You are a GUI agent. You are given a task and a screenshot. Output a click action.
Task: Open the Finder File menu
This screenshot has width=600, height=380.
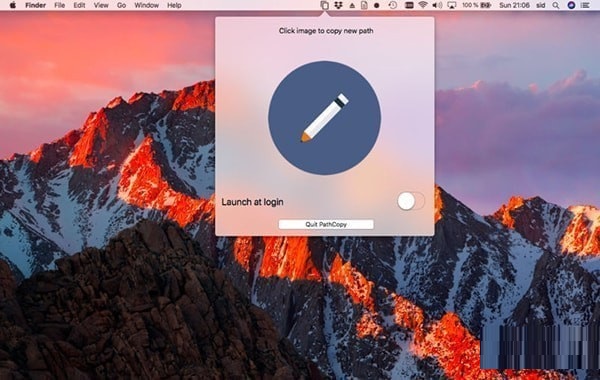point(59,5)
